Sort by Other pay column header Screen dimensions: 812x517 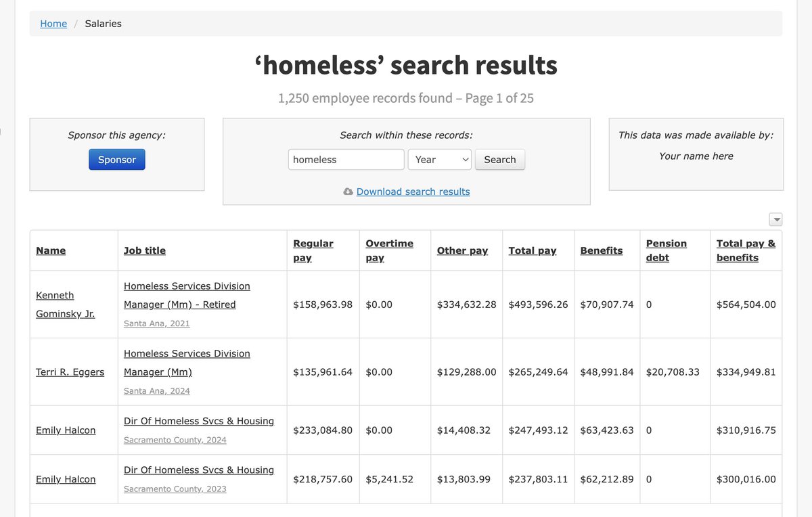click(462, 250)
